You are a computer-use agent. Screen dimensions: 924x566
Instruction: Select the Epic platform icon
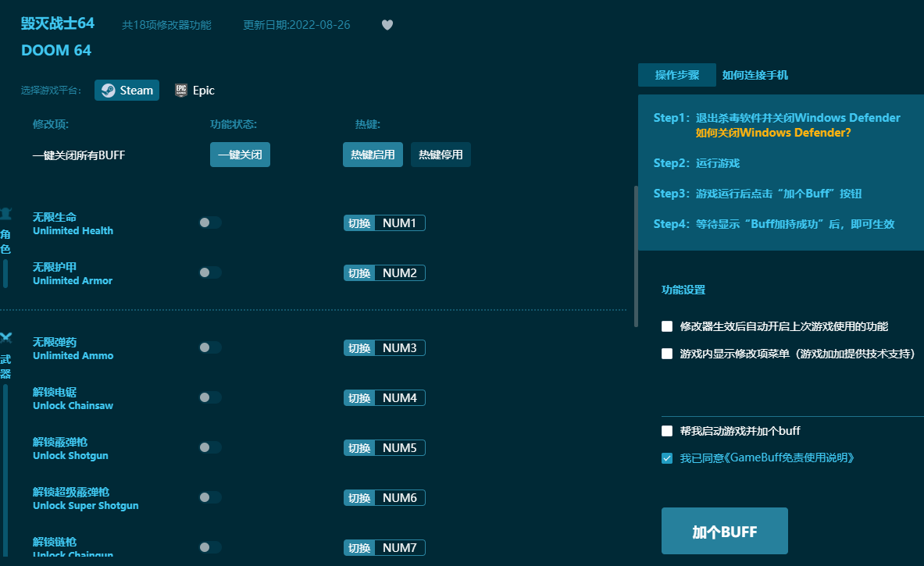[181, 91]
